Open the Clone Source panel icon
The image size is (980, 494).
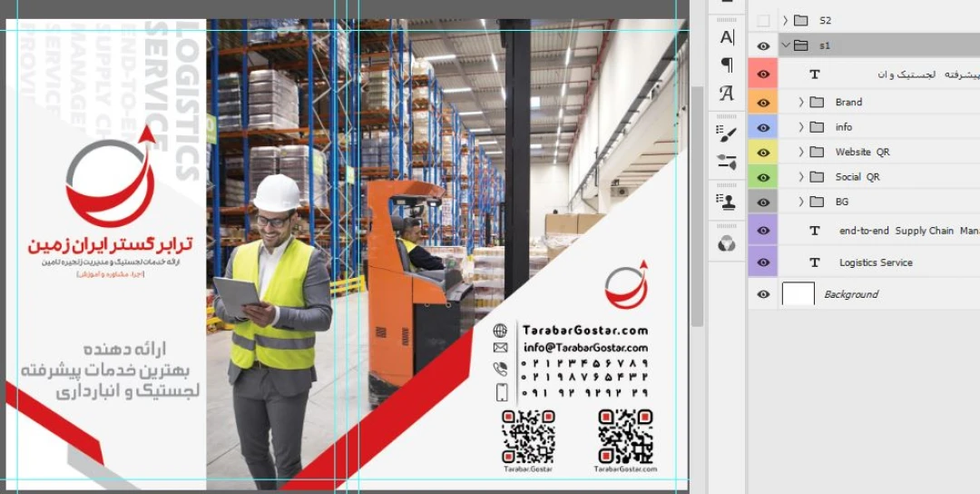[727, 202]
